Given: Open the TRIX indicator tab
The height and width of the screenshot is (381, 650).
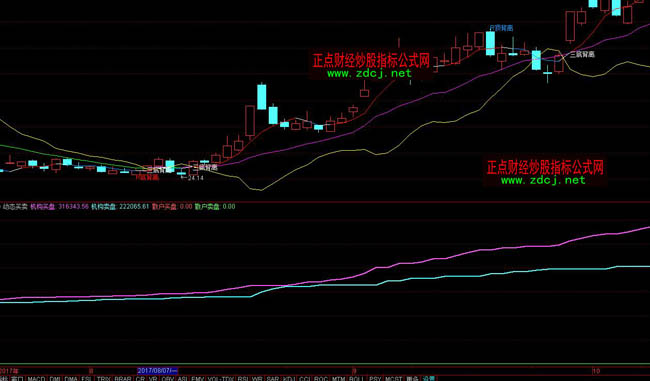Looking at the screenshot, I should (104, 379).
